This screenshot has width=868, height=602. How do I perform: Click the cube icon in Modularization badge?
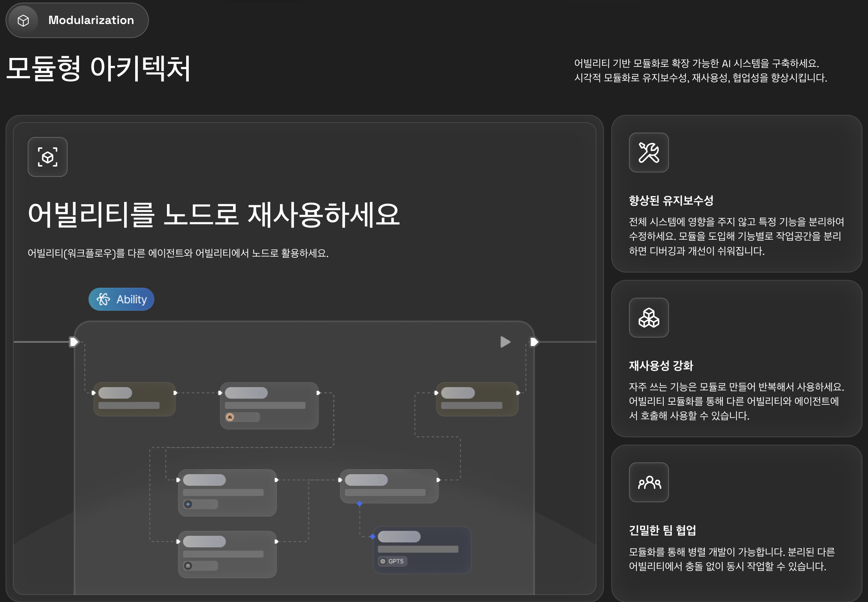[23, 20]
